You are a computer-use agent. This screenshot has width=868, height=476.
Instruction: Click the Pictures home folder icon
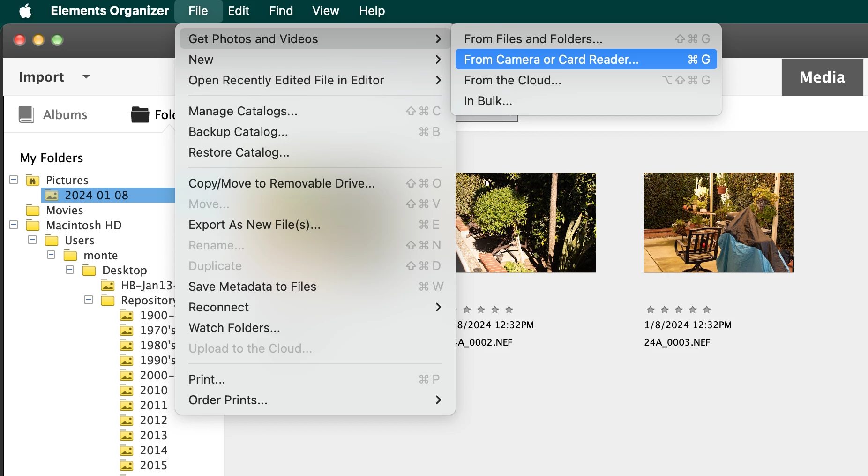[33, 180]
